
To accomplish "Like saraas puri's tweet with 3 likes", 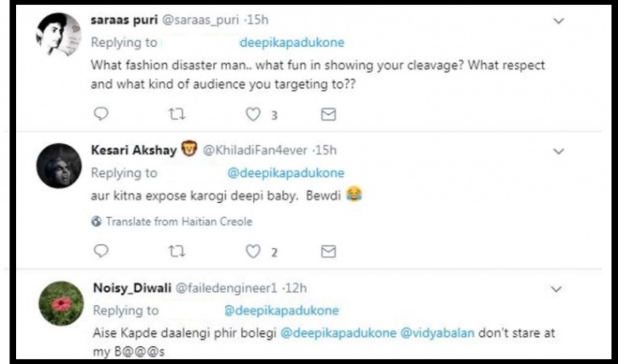I will point(253,114).
